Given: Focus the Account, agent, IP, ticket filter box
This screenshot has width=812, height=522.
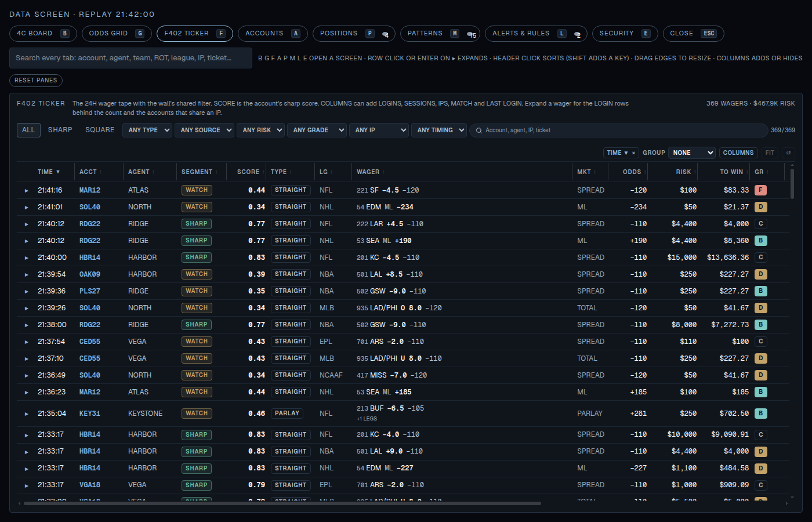Looking at the screenshot, I should point(619,130).
